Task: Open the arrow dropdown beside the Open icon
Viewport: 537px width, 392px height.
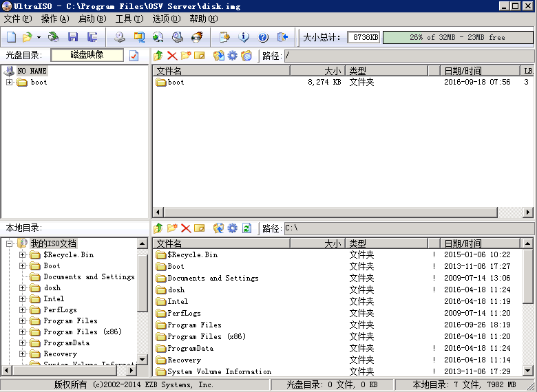Action: (39, 37)
